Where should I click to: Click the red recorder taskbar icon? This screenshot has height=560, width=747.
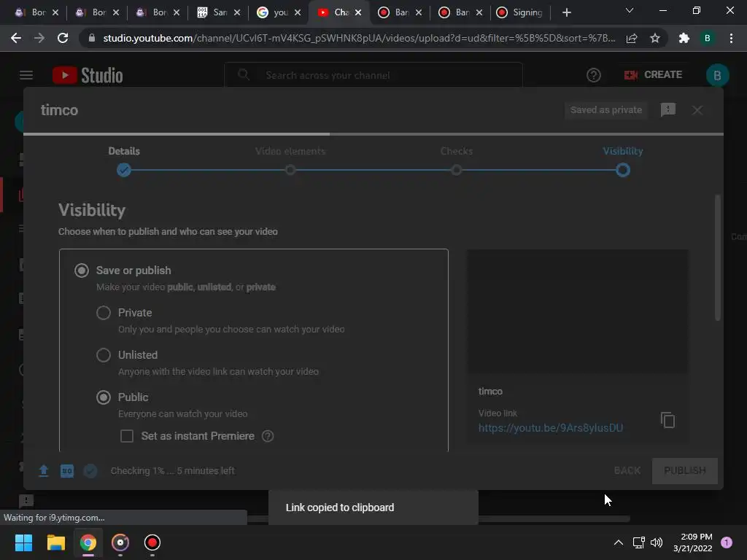point(152,542)
